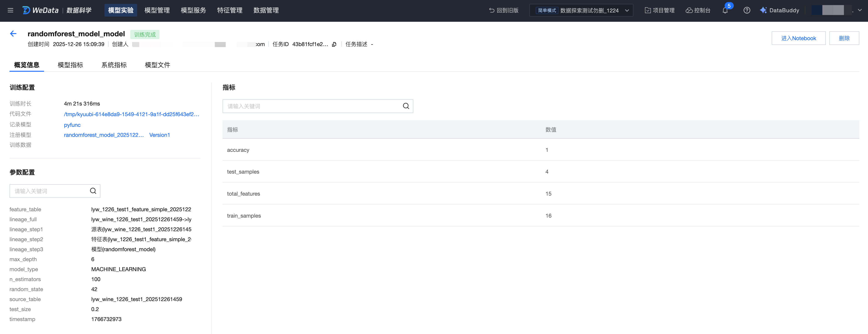
Task: Go back with the left arrow
Action: [x=13, y=34]
